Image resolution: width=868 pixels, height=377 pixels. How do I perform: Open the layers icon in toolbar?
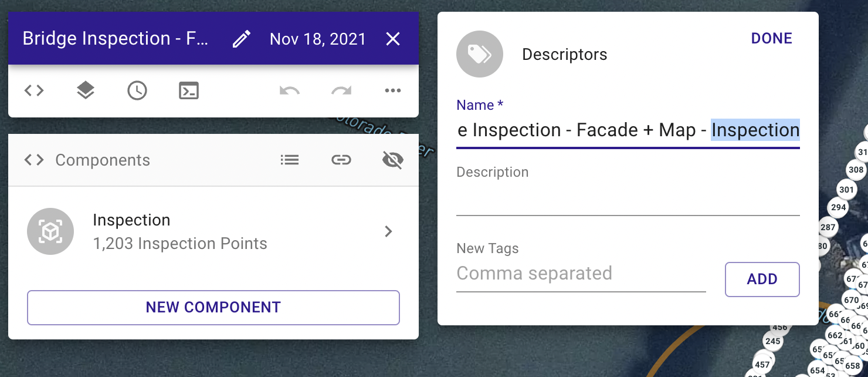click(86, 90)
